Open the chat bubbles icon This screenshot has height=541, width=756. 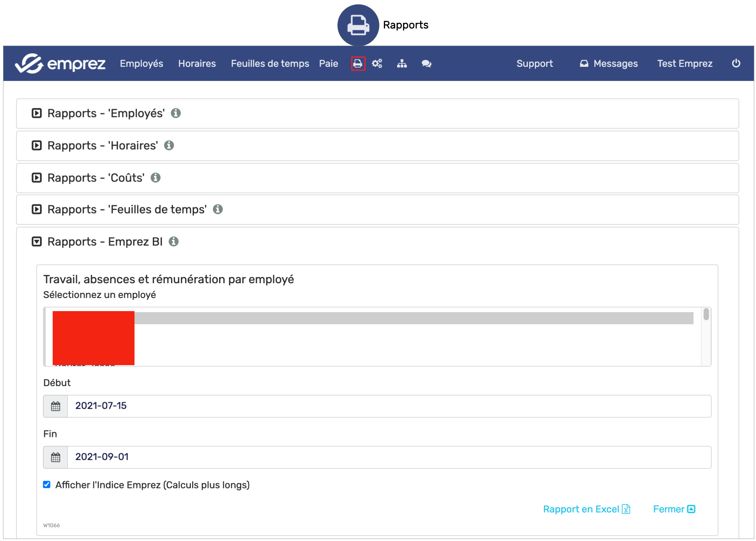tap(426, 63)
